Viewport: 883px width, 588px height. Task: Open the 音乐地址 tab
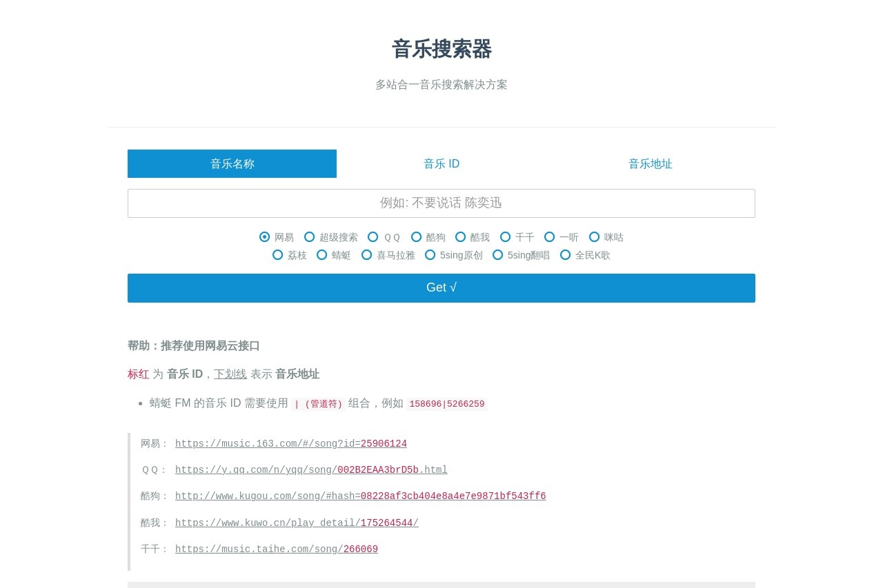[650, 163]
